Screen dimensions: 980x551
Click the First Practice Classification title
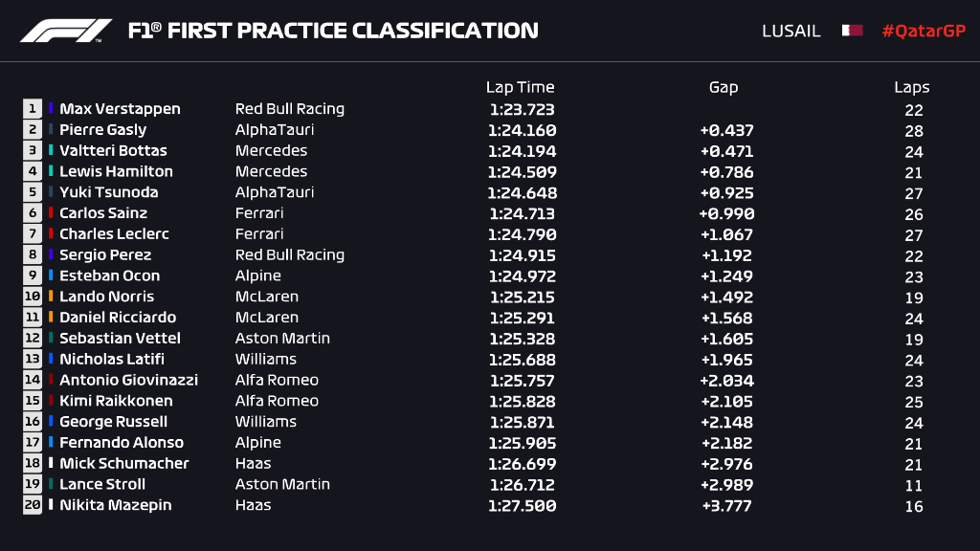(x=332, y=31)
